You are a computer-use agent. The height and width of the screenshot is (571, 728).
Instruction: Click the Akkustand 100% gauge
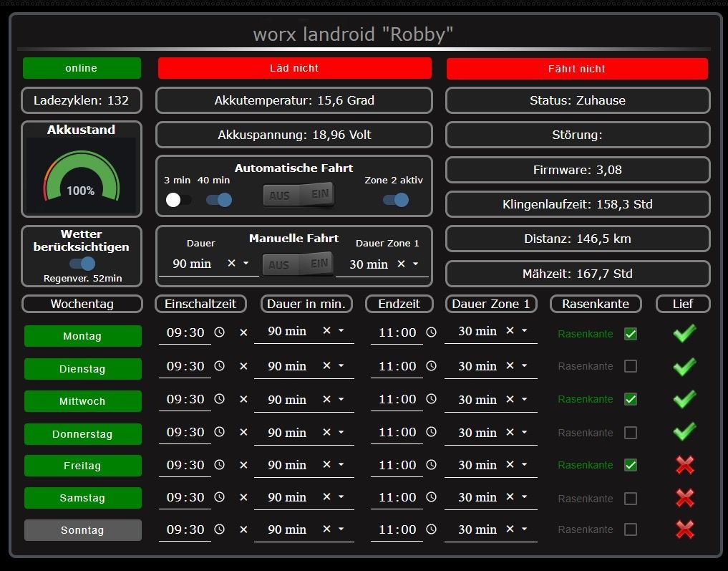pos(82,176)
